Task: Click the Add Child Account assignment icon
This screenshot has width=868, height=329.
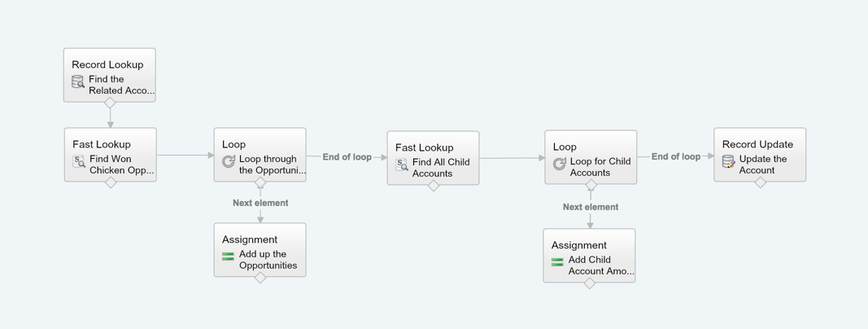Action: [x=557, y=262]
